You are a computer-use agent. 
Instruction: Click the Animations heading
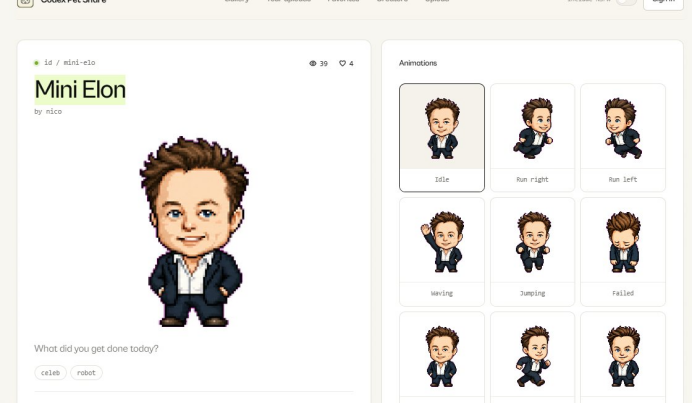(x=418, y=63)
